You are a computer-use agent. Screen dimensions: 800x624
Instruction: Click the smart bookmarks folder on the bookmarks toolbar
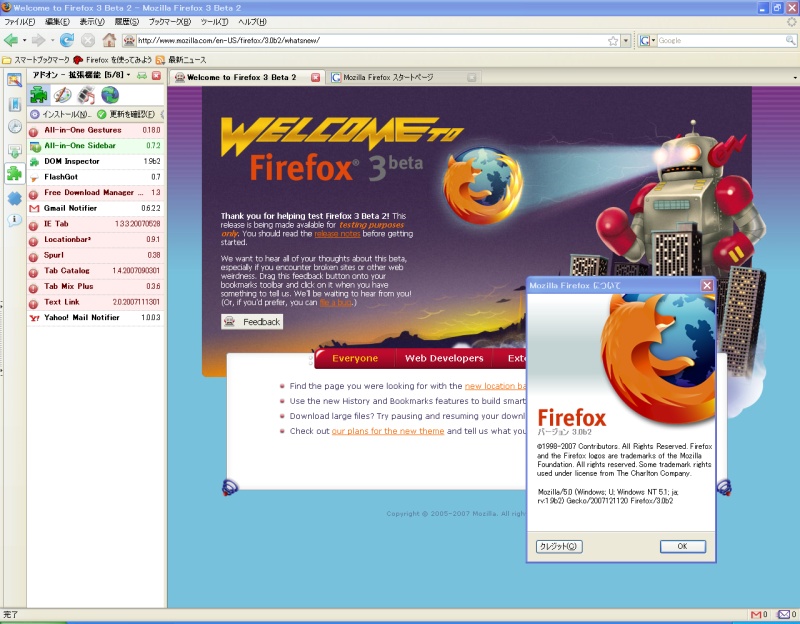click(x=36, y=60)
